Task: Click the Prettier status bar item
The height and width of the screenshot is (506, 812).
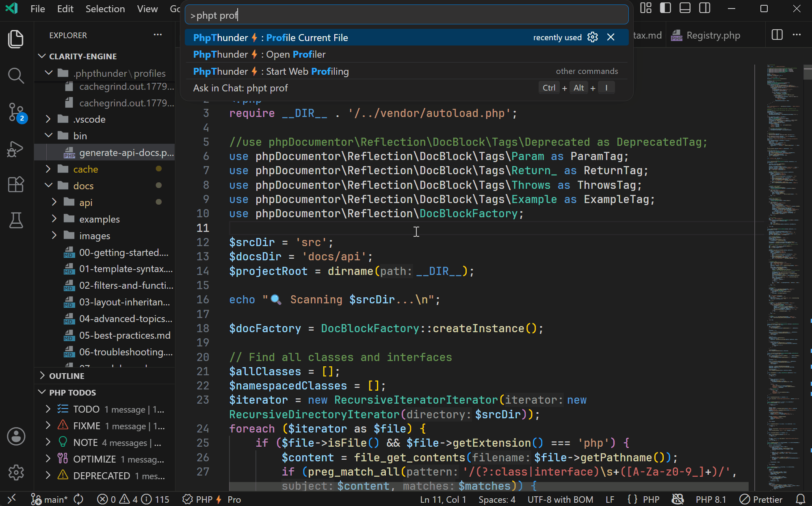Action: coord(761,499)
